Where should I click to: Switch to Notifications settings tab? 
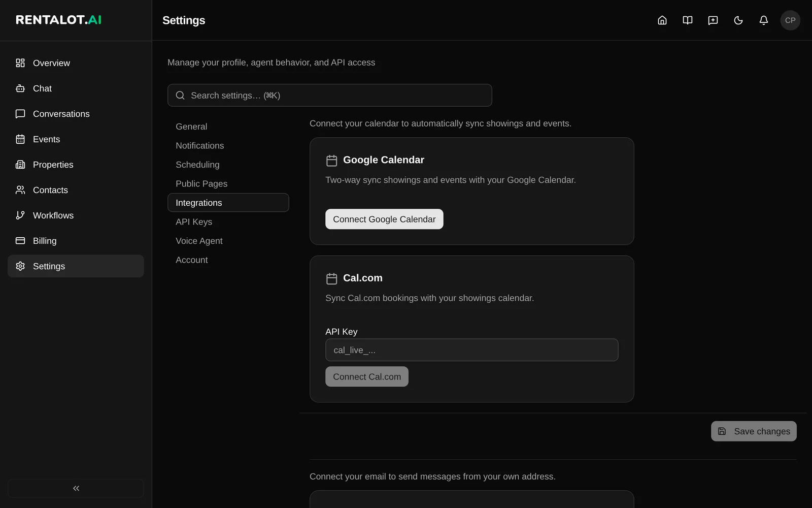coord(228,146)
